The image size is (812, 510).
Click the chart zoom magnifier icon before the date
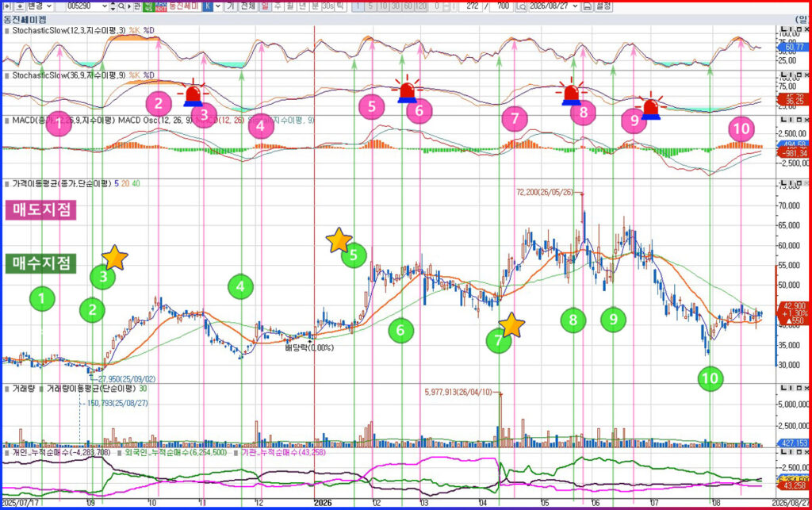[521, 6]
